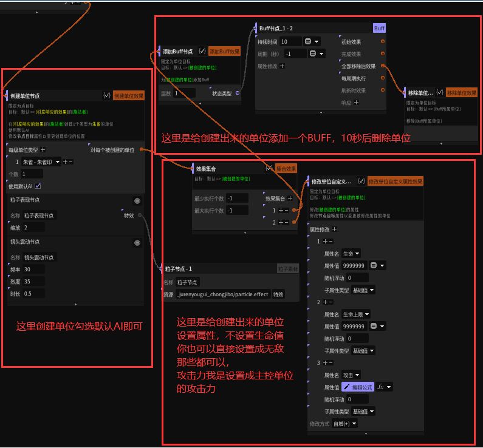The image size is (483, 448).
Task: Click the 状态类型 output port
Action: [x=238, y=93]
